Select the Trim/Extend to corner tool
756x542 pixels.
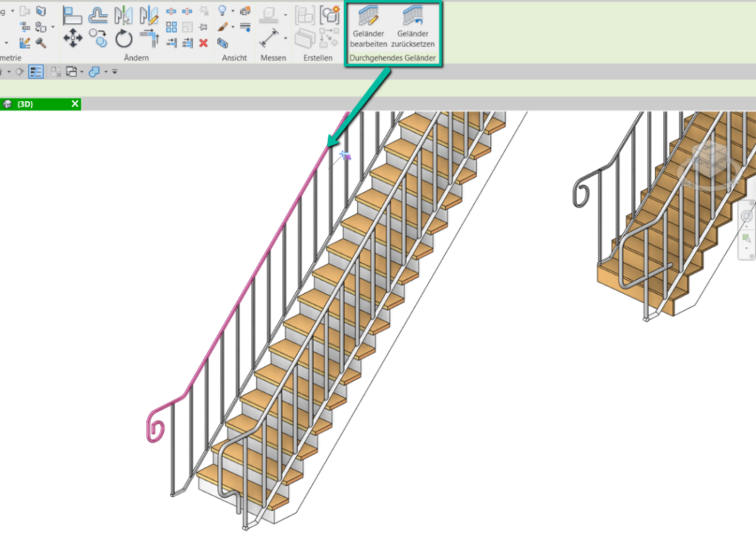pos(149,38)
